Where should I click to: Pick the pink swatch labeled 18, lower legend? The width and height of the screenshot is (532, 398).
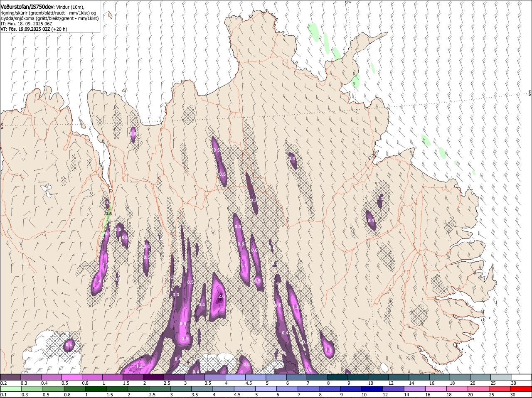point(457,389)
